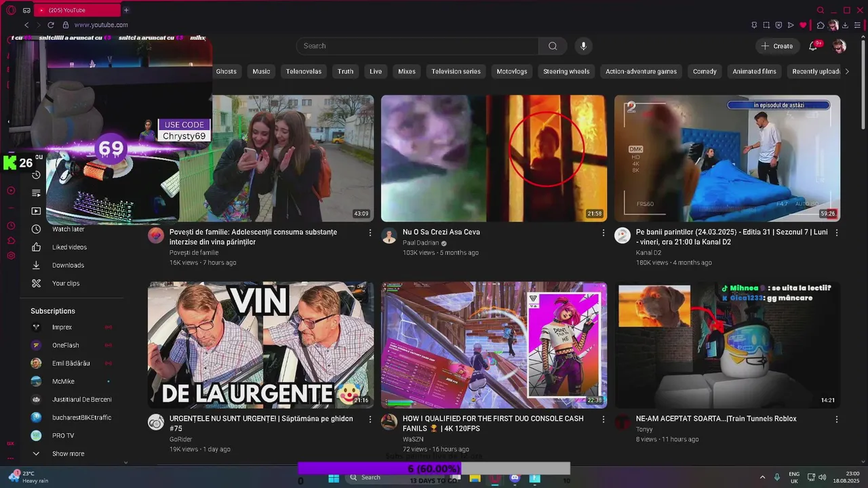The height and width of the screenshot is (488, 868).
Task: Click GoRider channel avatar under video
Action: 156,422
